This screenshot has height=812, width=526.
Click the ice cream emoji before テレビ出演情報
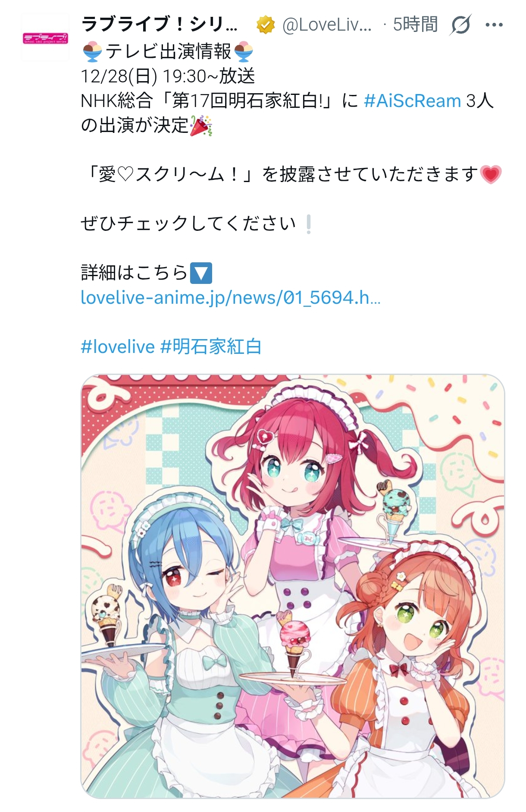pyautogui.click(x=92, y=52)
